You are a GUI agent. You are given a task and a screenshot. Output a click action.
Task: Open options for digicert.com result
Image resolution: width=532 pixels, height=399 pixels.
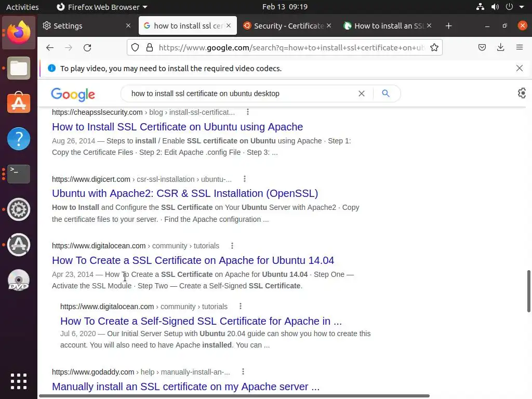[245, 179]
